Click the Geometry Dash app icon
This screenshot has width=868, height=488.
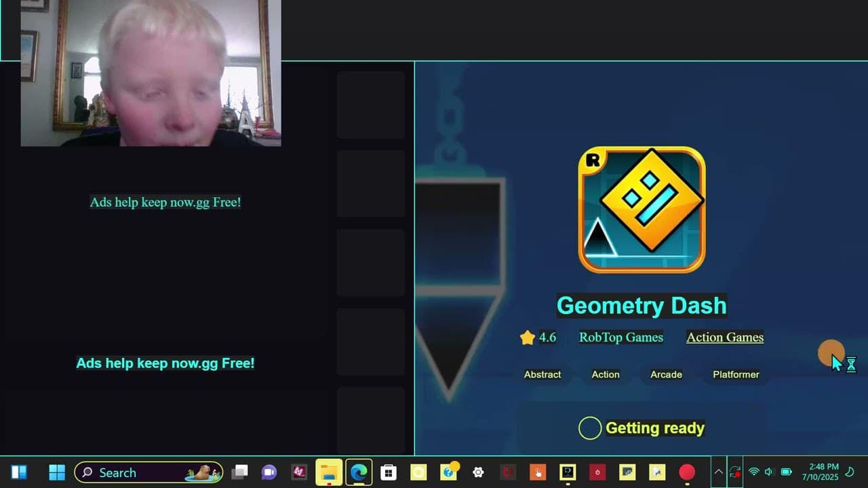point(642,210)
